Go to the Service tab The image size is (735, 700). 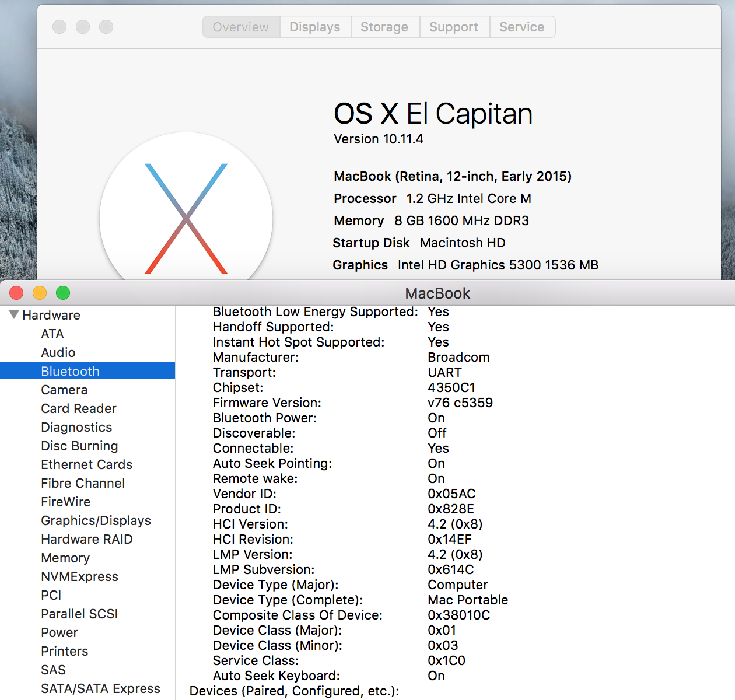(522, 27)
